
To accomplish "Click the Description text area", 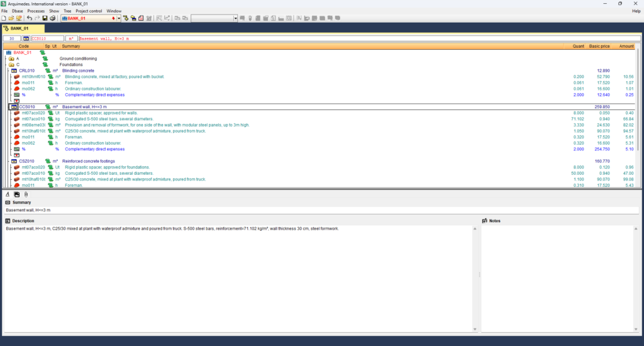I will [237, 278].
